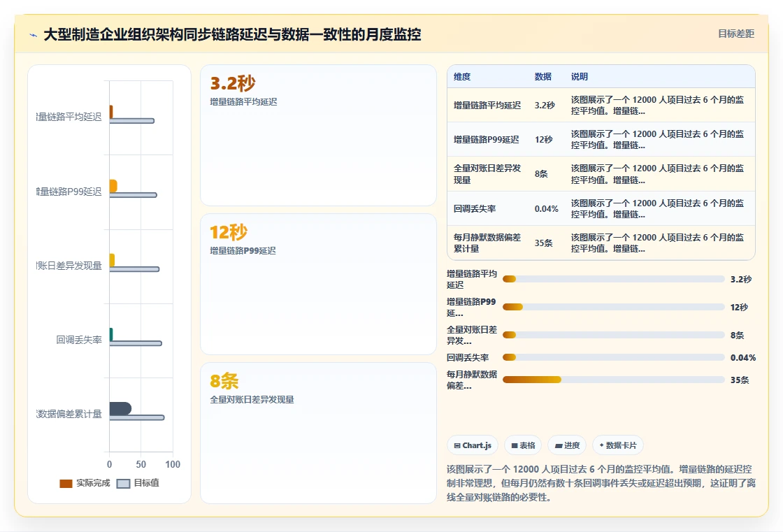Select the Chart.js tag chip
The height and width of the screenshot is (532, 783).
coord(473,445)
